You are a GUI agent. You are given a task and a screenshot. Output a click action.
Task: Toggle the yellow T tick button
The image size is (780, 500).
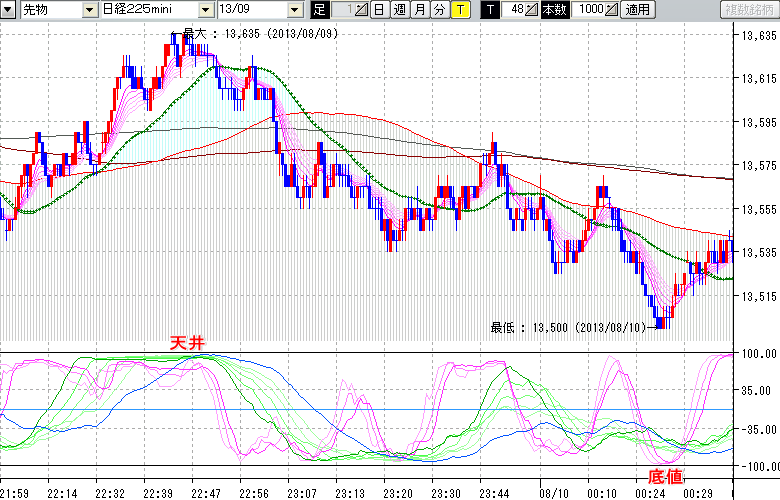coord(459,10)
